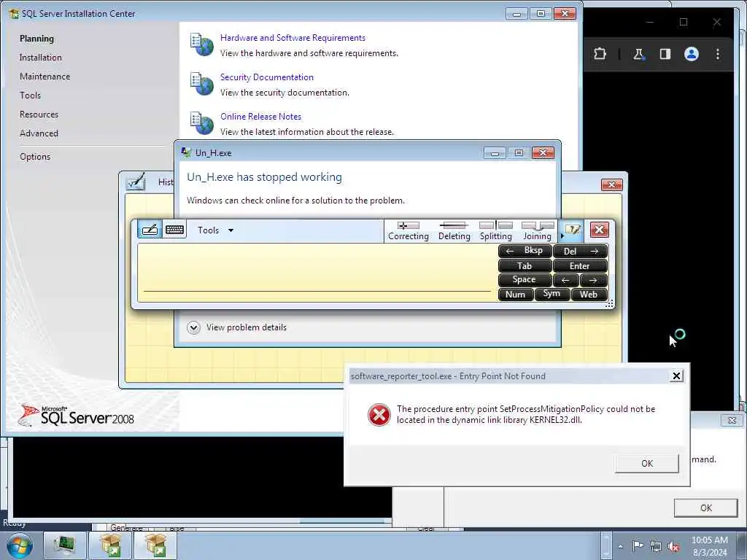Screen dimensions: 747x560
Task: Tap the Tab key on Input Panel
Action: [x=525, y=265]
